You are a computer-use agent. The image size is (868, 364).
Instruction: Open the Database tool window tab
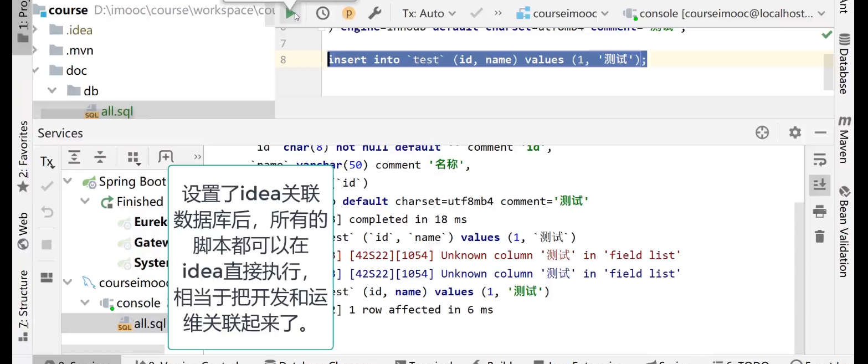844,64
